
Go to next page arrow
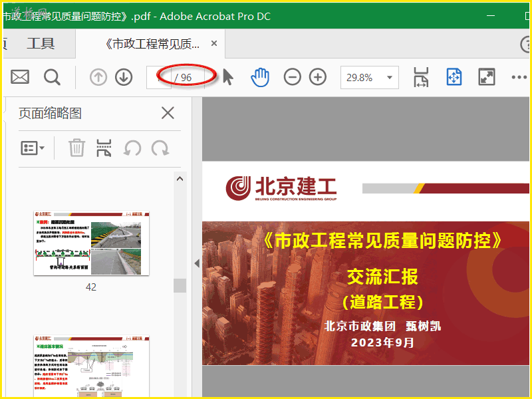[124, 77]
